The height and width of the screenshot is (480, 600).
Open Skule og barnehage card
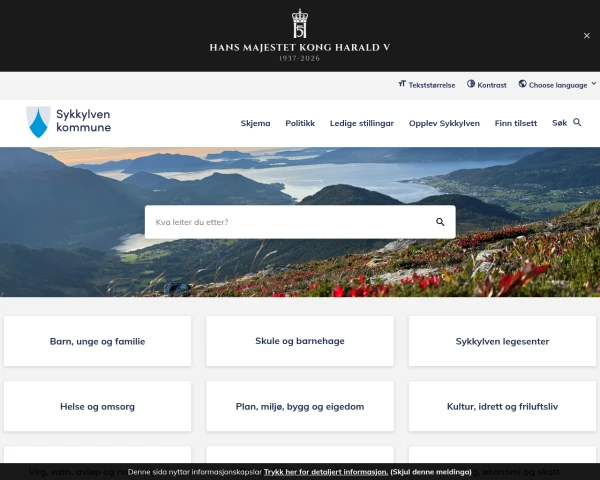tap(300, 341)
